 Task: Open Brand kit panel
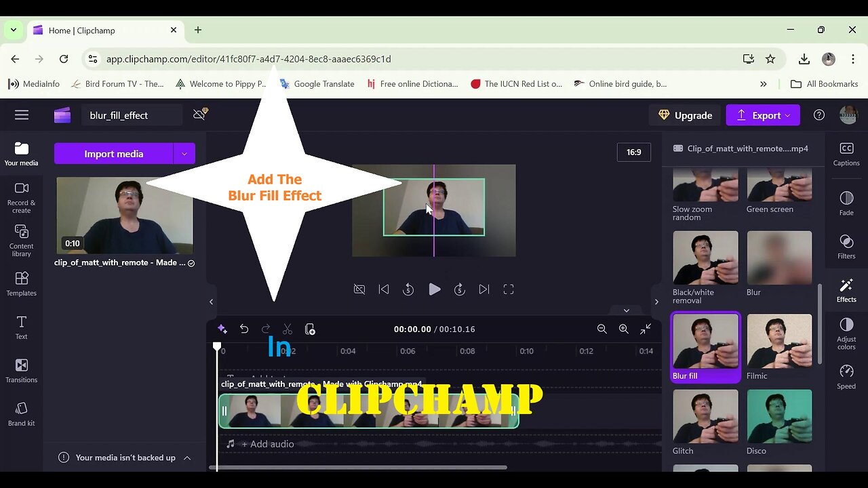[x=22, y=414]
